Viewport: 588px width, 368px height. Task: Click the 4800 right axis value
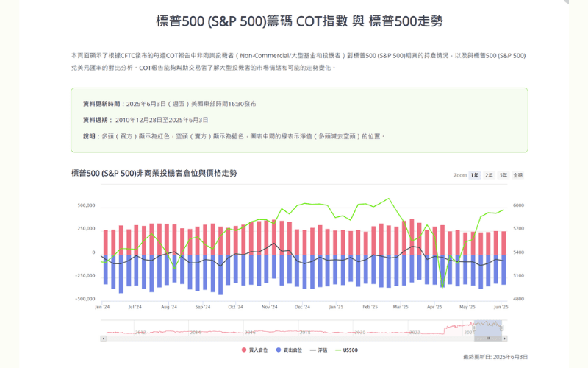pos(518,299)
